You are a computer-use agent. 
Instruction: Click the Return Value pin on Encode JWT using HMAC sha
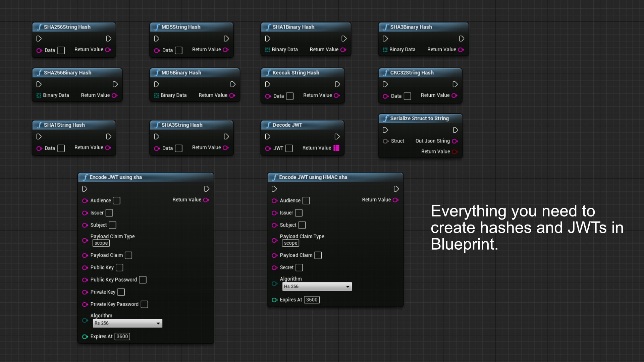click(x=396, y=200)
